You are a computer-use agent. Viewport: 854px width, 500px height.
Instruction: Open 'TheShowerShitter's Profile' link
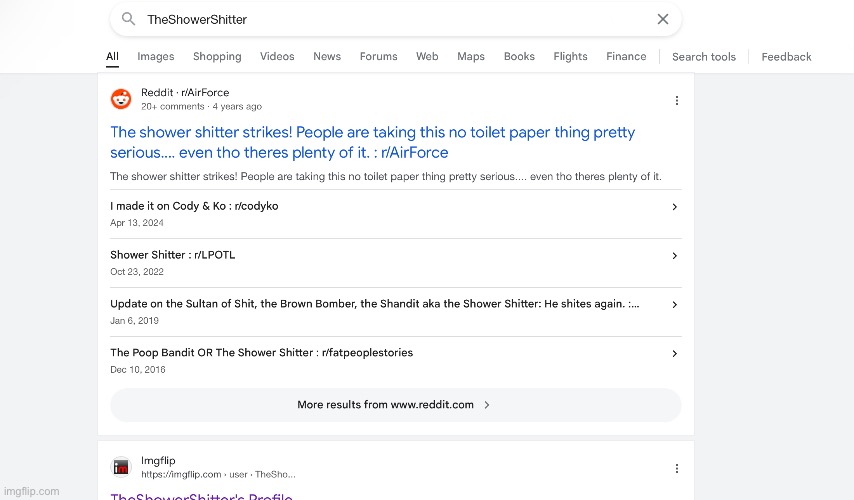pos(202,496)
